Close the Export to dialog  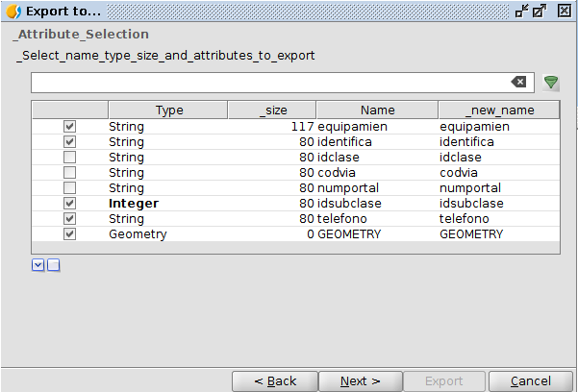click(x=560, y=11)
